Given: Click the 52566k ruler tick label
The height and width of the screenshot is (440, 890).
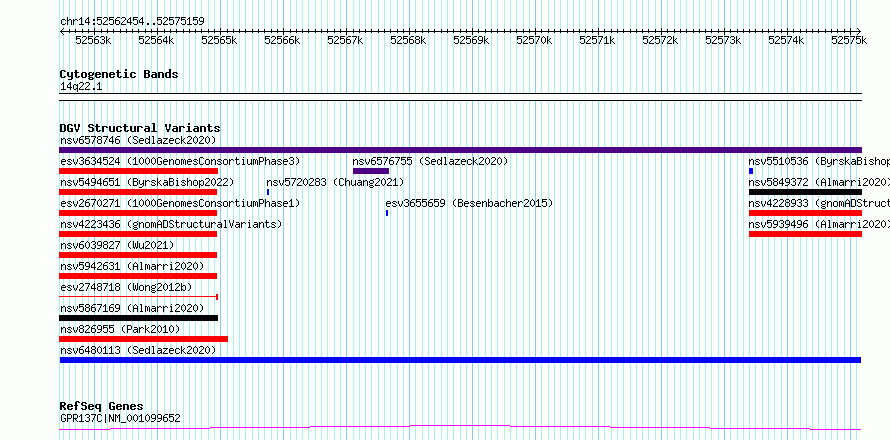Looking at the screenshot, I should 282,40.
